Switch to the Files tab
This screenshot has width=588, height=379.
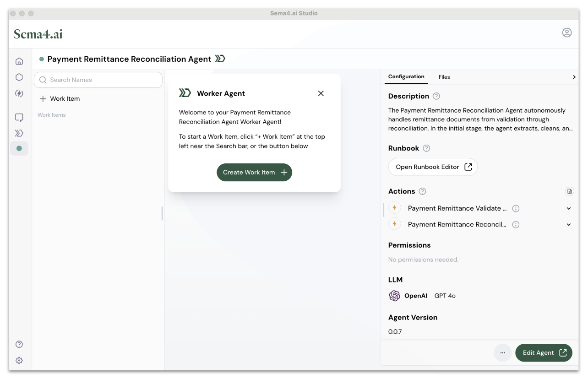click(444, 77)
